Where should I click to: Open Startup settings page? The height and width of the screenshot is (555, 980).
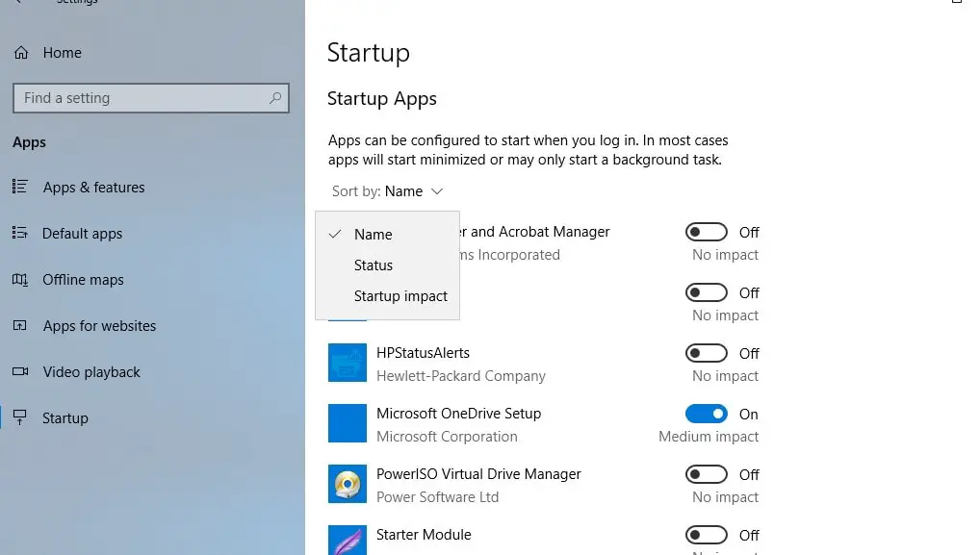pos(65,418)
